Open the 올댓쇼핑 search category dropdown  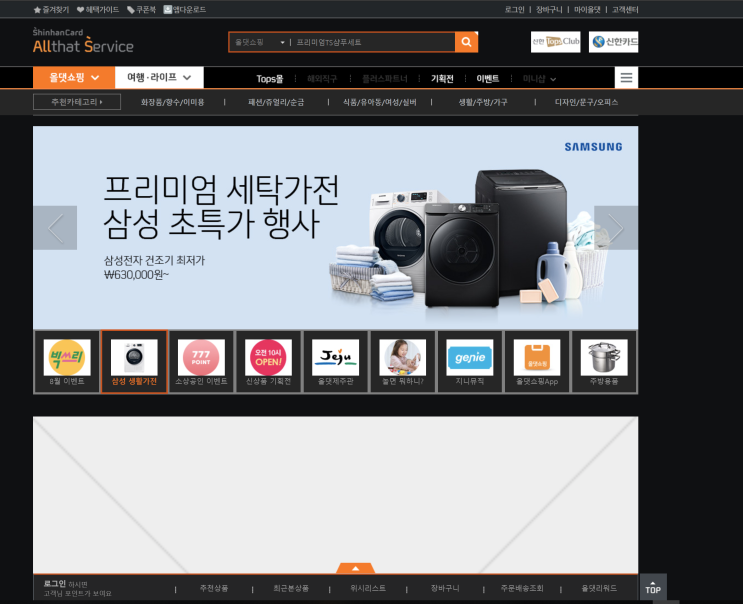click(260, 42)
